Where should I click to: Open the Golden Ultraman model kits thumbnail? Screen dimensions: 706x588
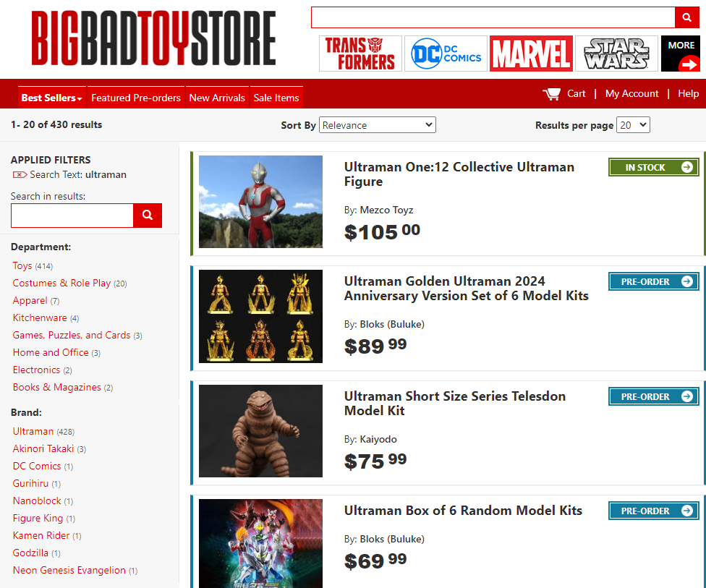(x=260, y=316)
